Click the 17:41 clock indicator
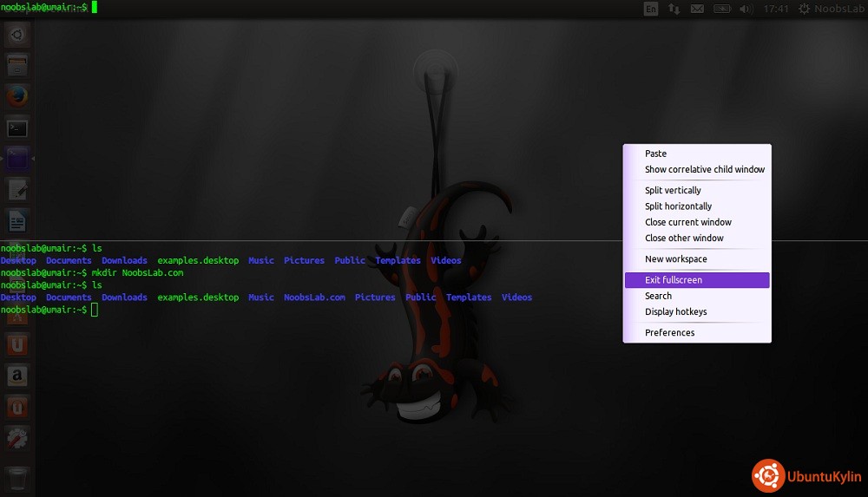The image size is (868, 497). tap(775, 9)
